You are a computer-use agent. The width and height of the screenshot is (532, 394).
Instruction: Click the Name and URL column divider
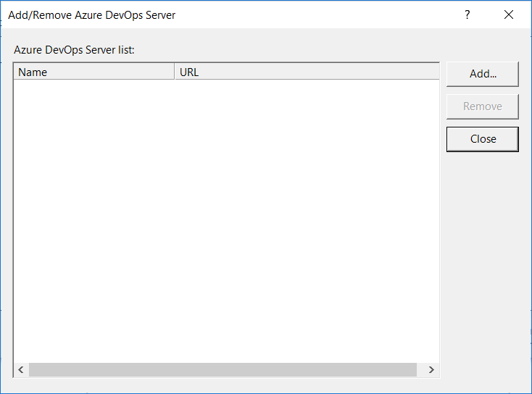coord(175,72)
